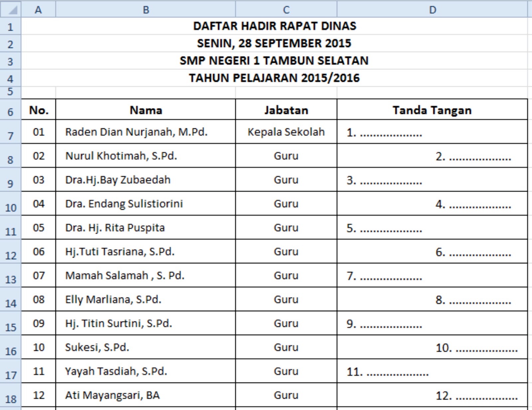Click signature slot "8. ..."
This screenshot has height=410, width=532.
[473, 301]
